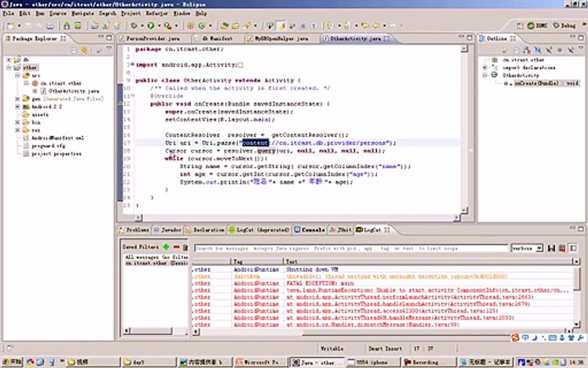
Task: Switch to Debug perspective
Action: [x=565, y=26]
